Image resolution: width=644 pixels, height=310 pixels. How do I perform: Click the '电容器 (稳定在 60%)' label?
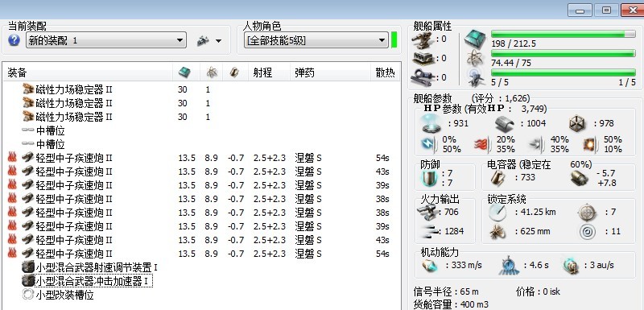(539, 164)
